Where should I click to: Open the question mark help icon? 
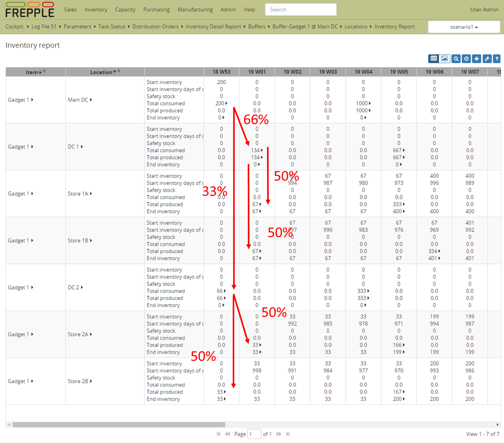click(x=497, y=59)
